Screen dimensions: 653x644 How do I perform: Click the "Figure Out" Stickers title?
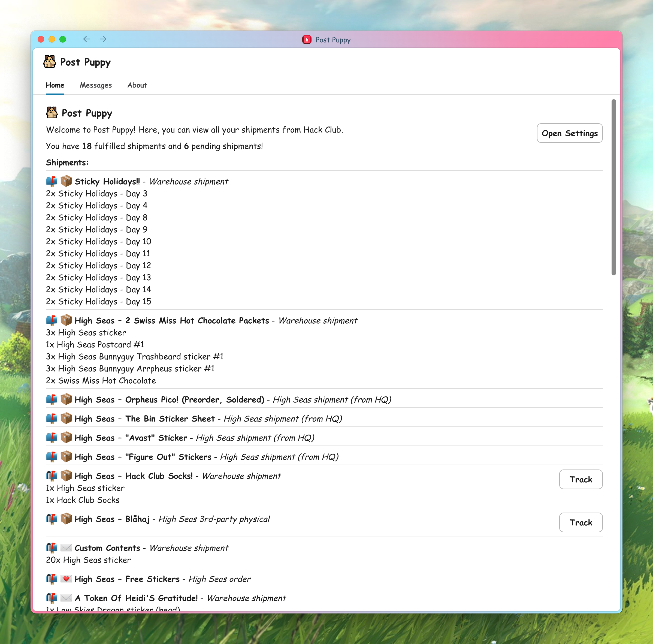click(143, 457)
